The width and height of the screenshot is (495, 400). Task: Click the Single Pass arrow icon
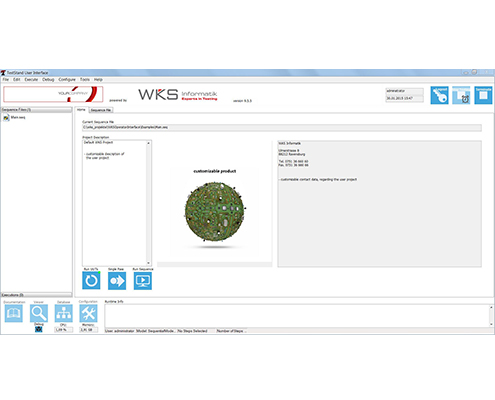(x=117, y=281)
